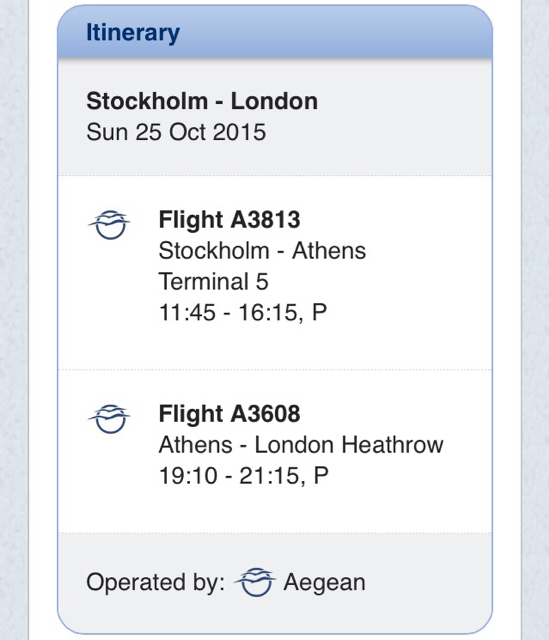Tap the 19:10 - 21:15 flight times
Screen dimensions: 549x640
coord(229,476)
